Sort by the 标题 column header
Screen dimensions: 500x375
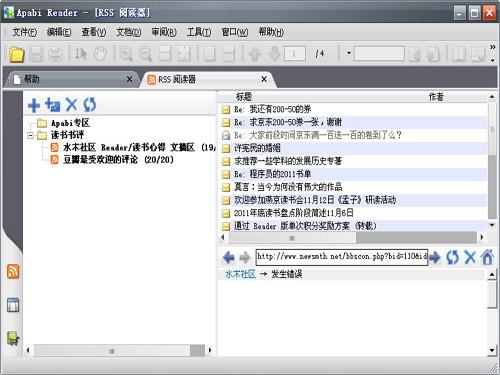point(244,97)
